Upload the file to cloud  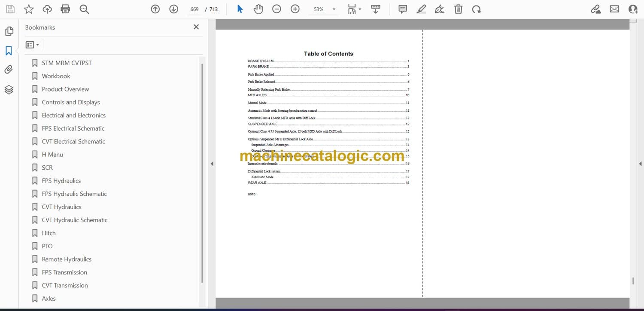(x=47, y=9)
